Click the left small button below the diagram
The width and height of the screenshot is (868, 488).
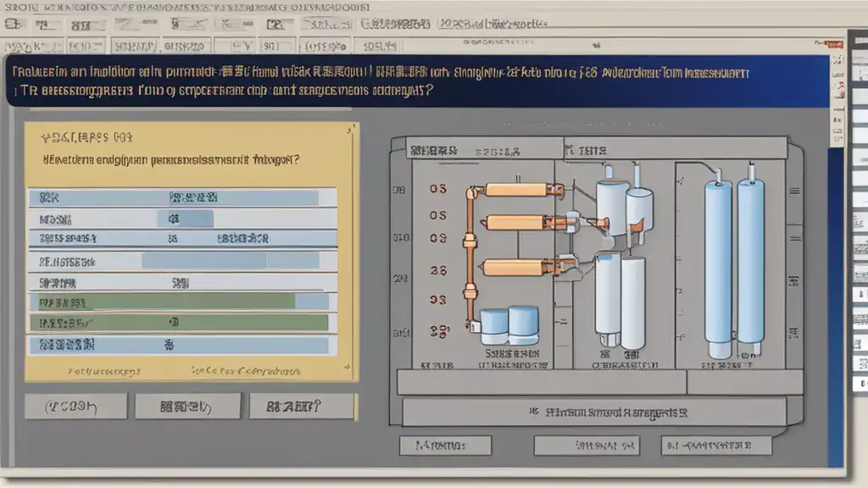(445, 445)
